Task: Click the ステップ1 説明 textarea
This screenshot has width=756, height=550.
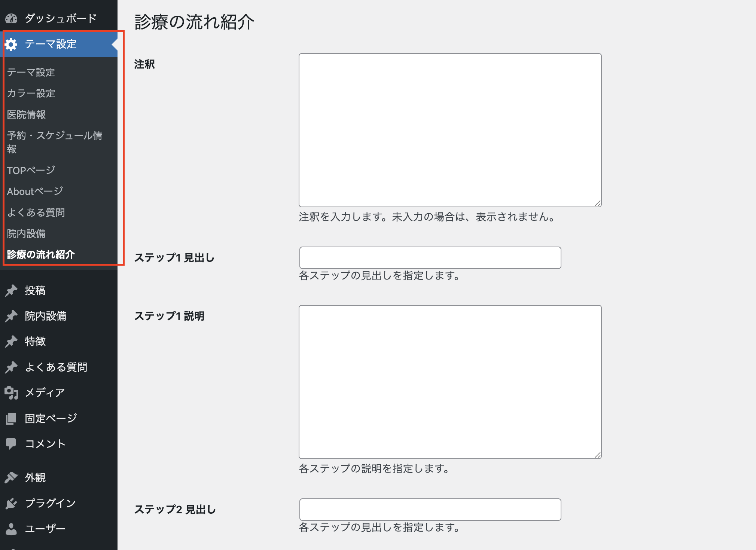Action: click(450, 382)
